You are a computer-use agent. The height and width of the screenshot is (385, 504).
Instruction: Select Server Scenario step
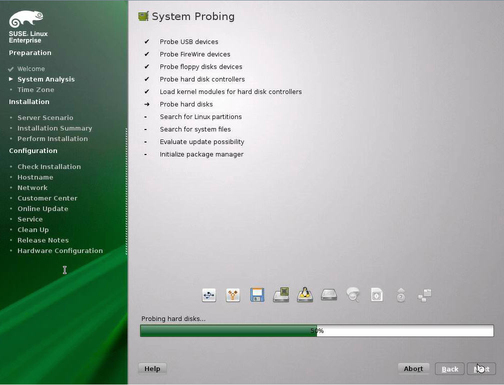(x=45, y=118)
